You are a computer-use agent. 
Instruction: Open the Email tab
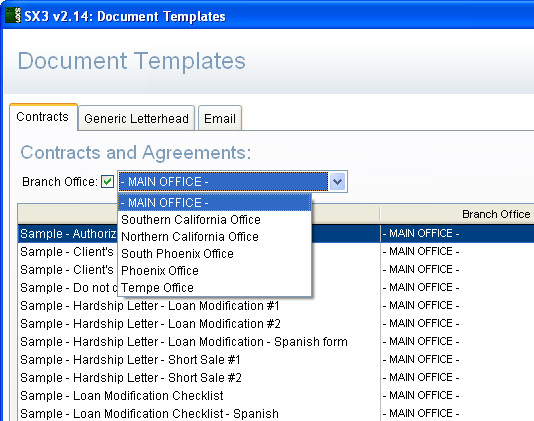[220, 119]
